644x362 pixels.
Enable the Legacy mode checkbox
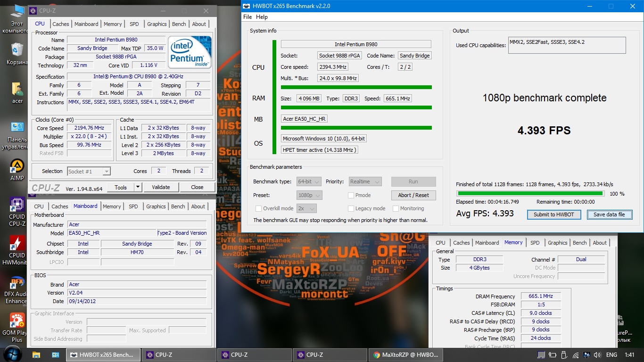351,208
